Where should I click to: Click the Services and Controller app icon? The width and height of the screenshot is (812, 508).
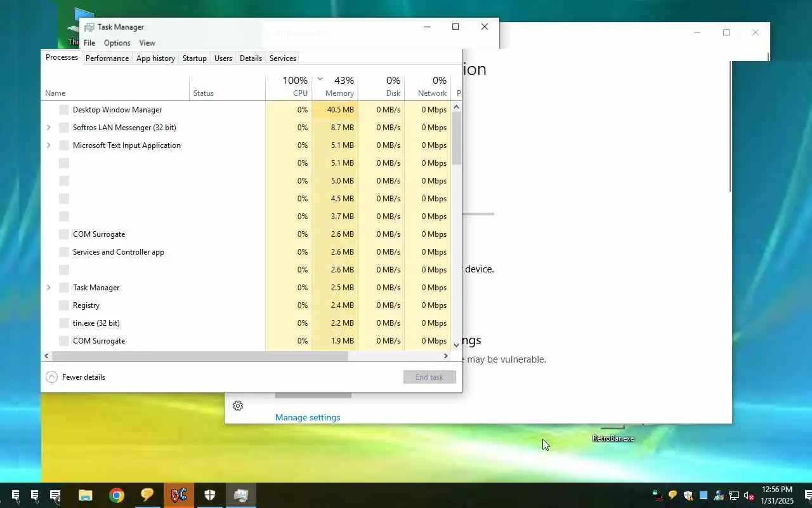pyautogui.click(x=64, y=252)
